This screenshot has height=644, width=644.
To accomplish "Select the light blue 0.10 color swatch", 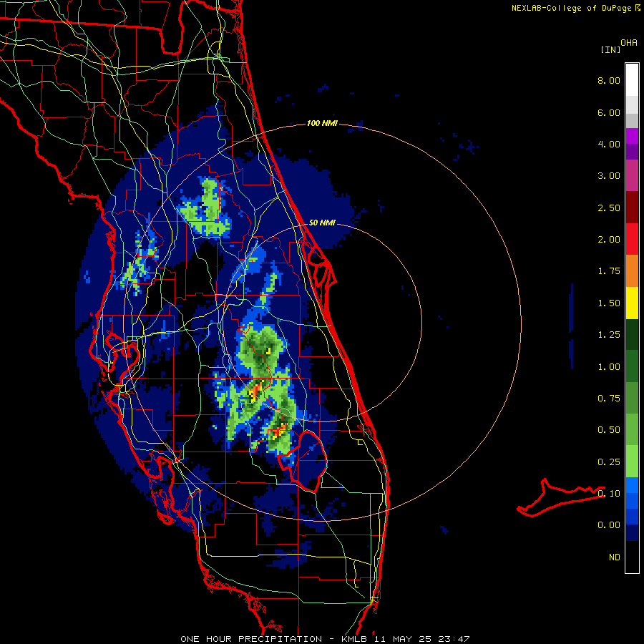I will pyautogui.click(x=632, y=485).
